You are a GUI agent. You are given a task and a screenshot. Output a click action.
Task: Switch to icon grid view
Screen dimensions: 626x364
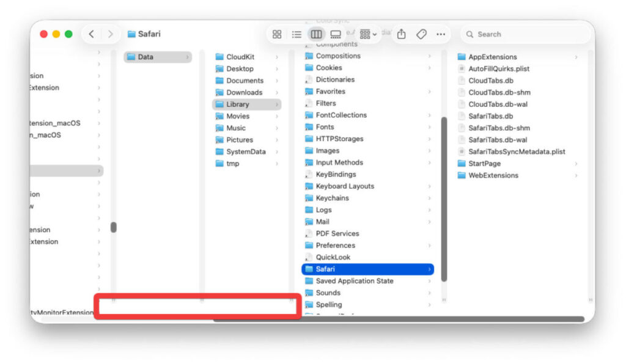[x=277, y=34]
